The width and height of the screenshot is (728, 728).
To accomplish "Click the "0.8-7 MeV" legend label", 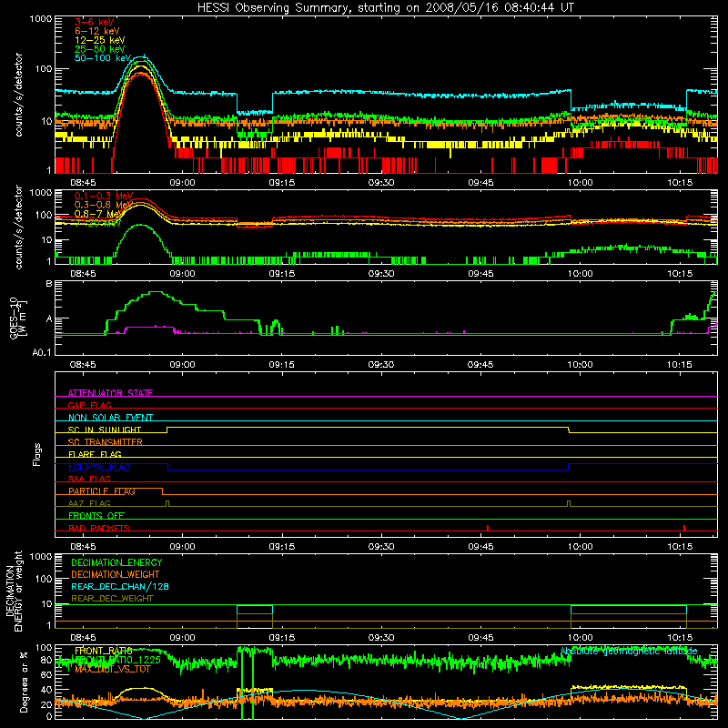I will click(98, 214).
